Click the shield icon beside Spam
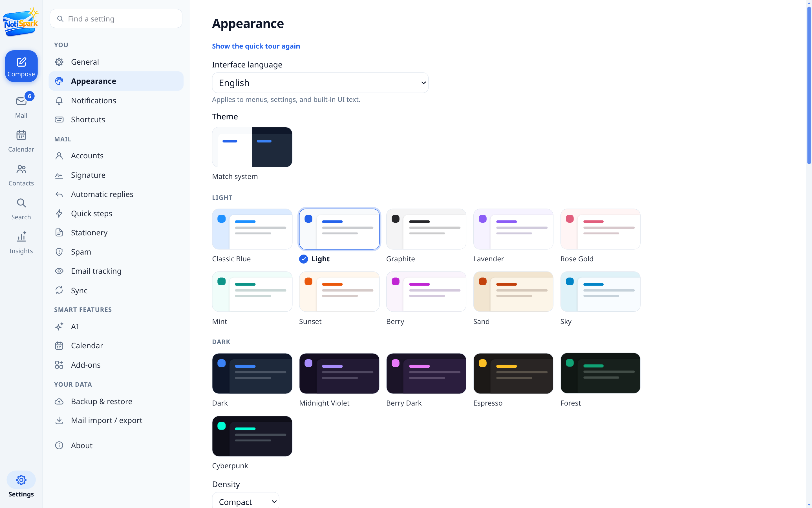The height and width of the screenshot is (508, 812). pyautogui.click(x=59, y=252)
